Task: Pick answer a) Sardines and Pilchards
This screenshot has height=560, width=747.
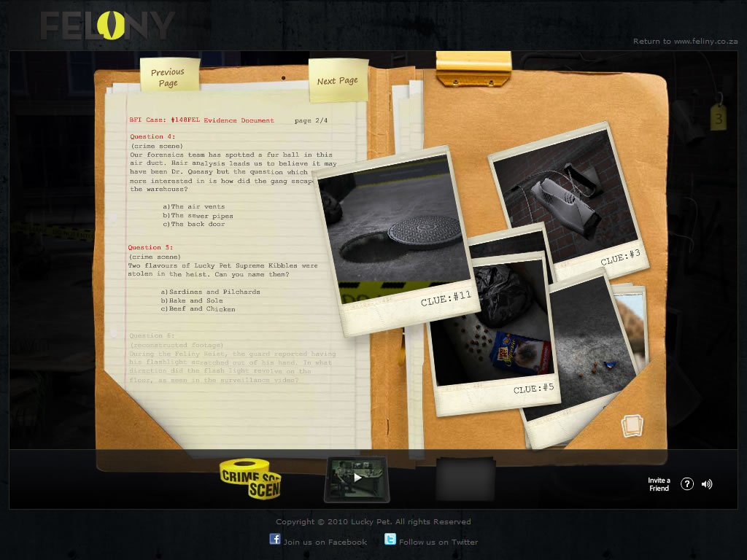Action: click(211, 292)
